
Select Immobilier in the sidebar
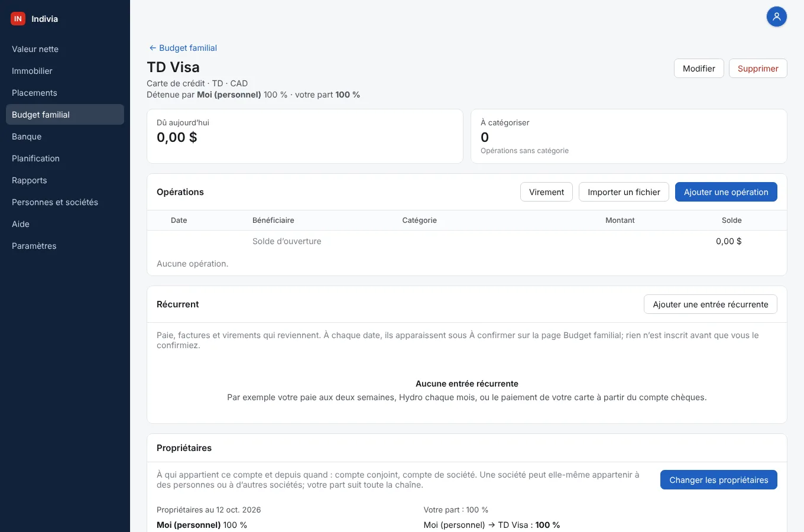tap(65, 71)
